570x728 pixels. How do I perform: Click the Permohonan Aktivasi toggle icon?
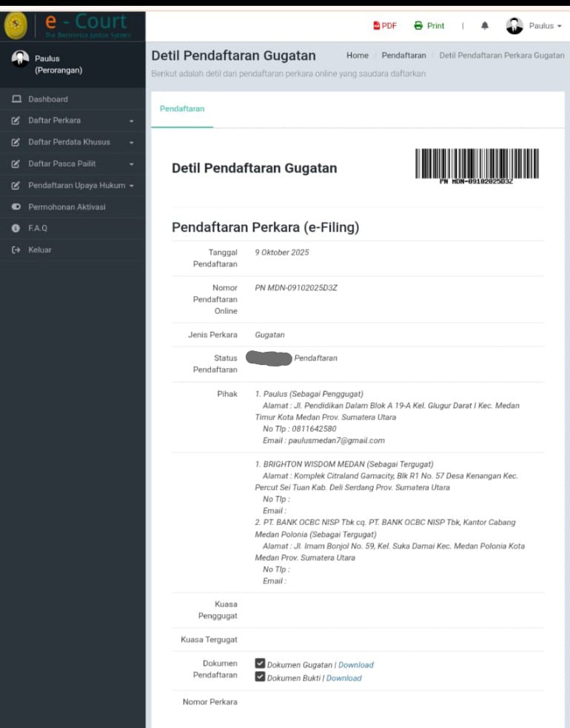pos(16,207)
